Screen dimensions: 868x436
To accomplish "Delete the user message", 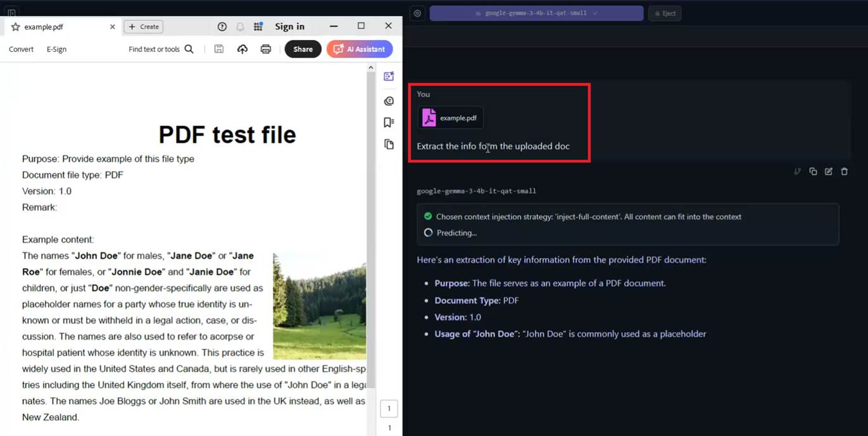I will [844, 172].
